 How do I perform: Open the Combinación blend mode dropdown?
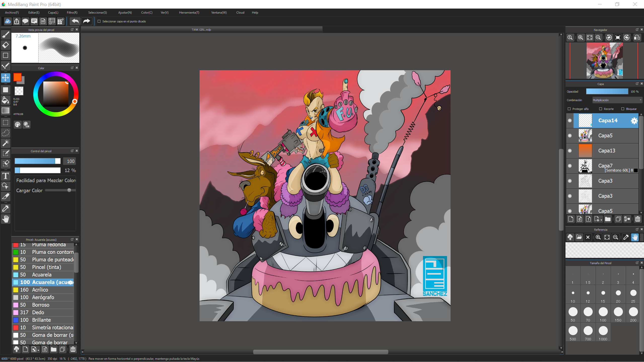point(617,100)
